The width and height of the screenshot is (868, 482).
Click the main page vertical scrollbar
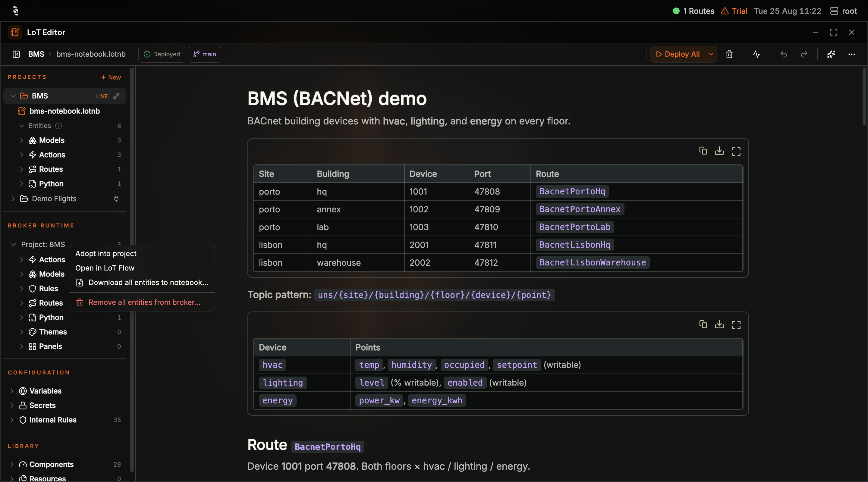coord(864,96)
